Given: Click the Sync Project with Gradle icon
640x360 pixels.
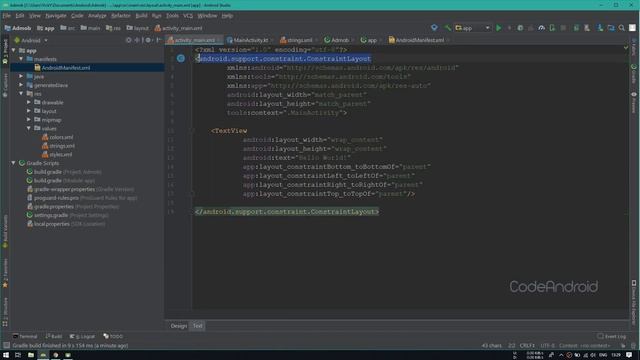Looking at the screenshot, I should point(576,28).
